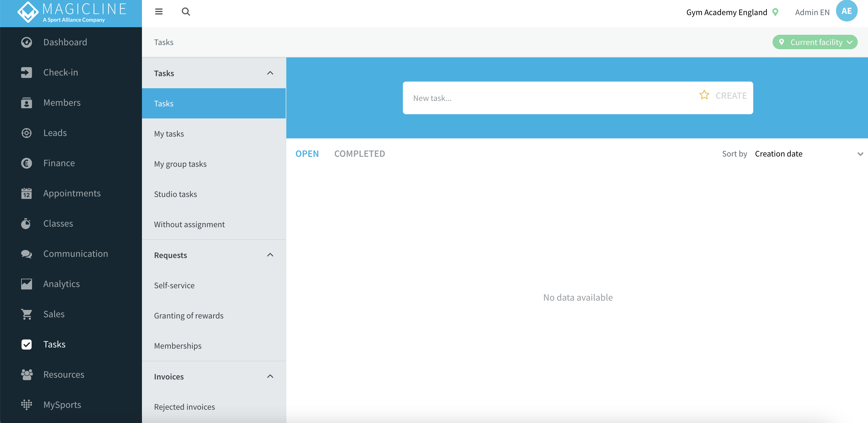Image resolution: width=868 pixels, height=423 pixels.
Task: Open the Sort by Creation date dropdown
Action: click(x=809, y=154)
